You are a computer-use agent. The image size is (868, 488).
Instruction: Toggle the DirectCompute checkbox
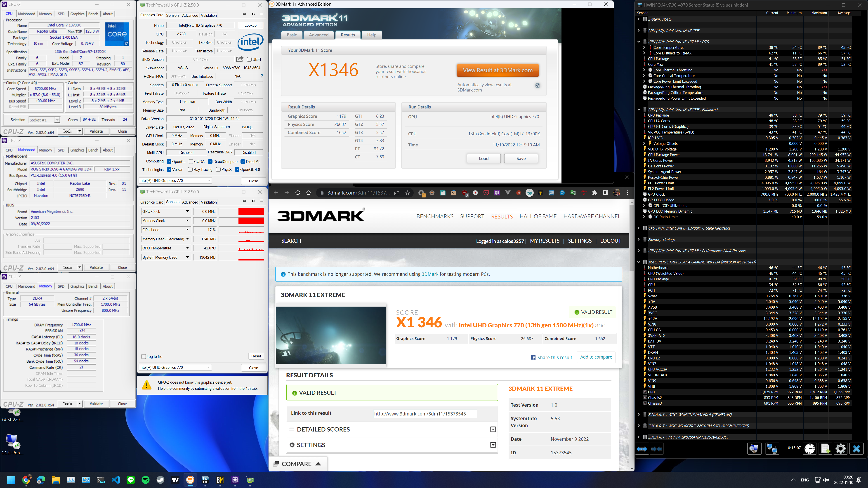point(210,162)
